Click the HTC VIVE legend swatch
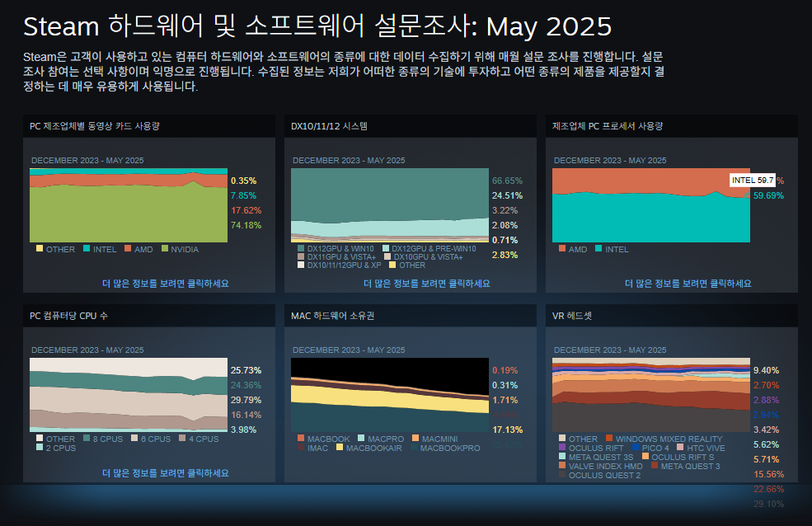 pyautogui.click(x=680, y=448)
